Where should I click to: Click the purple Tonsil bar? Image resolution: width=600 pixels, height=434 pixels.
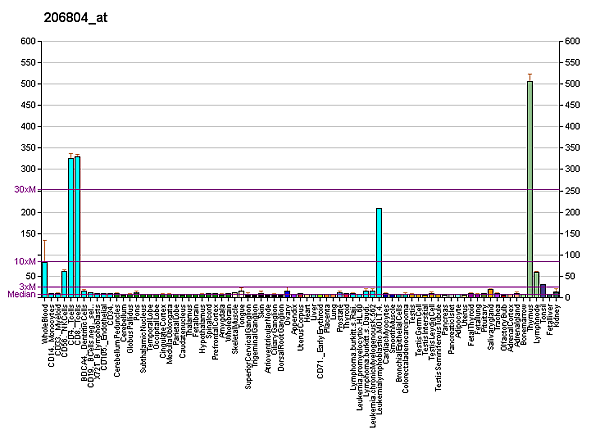[x=543, y=291]
